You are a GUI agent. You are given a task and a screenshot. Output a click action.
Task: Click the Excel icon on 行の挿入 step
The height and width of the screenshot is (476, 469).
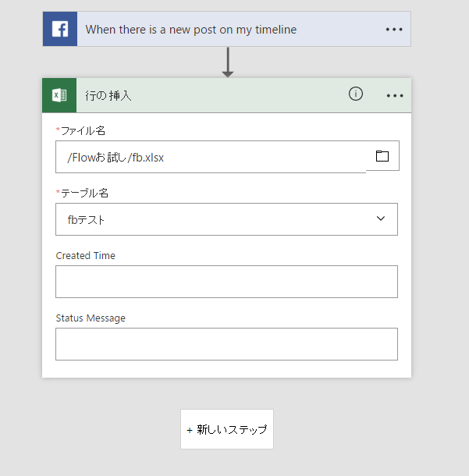point(59,95)
